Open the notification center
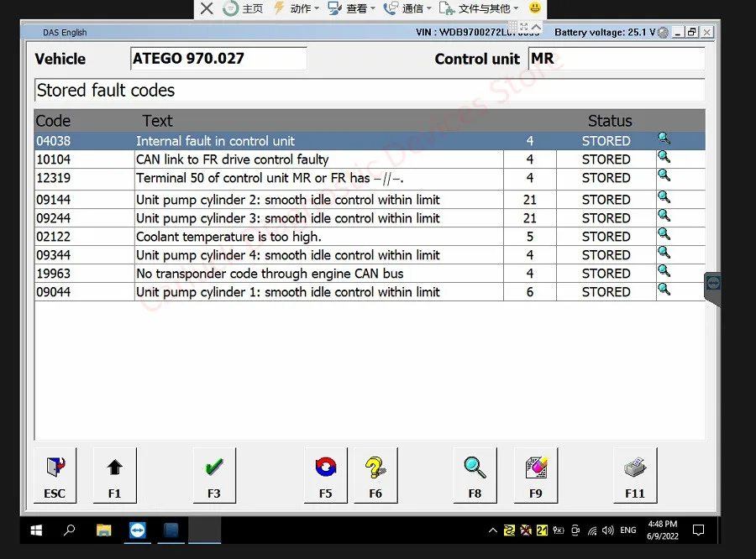The height and width of the screenshot is (559, 756). [698, 530]
